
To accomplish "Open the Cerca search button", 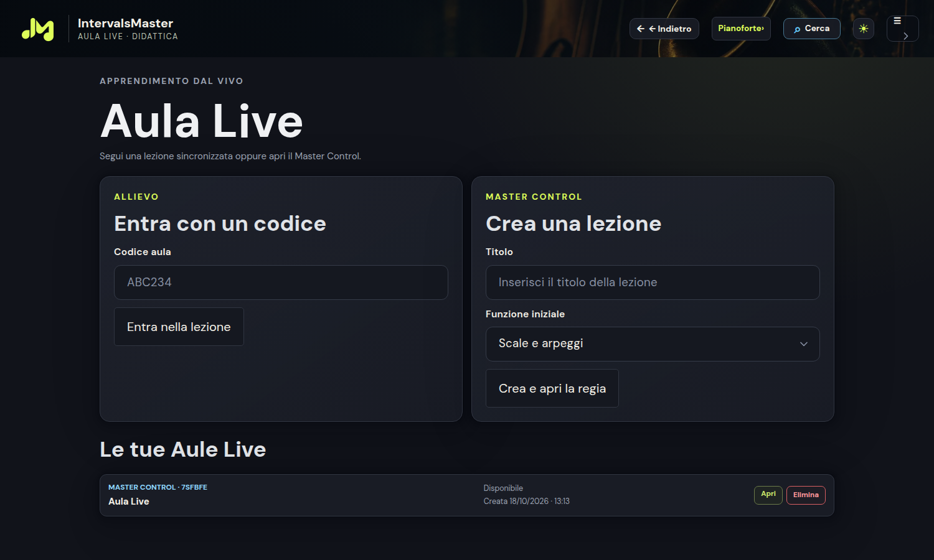I will click(811, 29).
